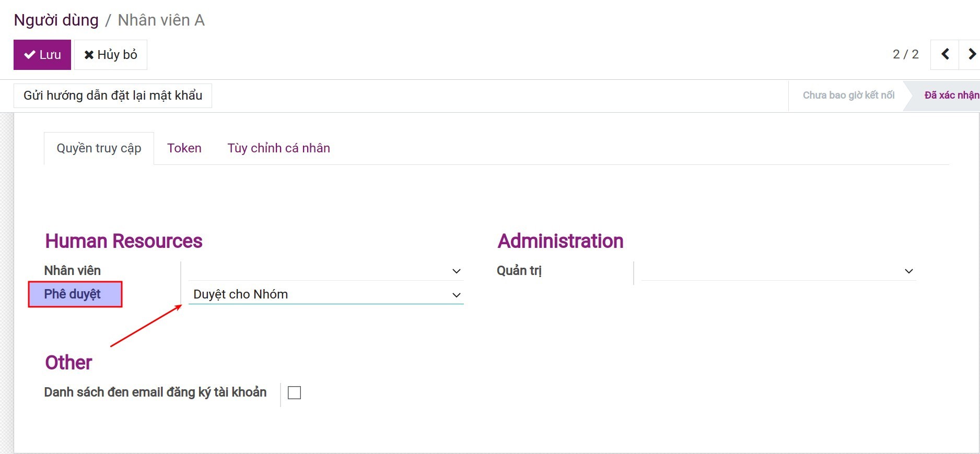Click the 'Đã xác nhận' status stage
The width and height of the screenshot is (980, 454).
951,95
